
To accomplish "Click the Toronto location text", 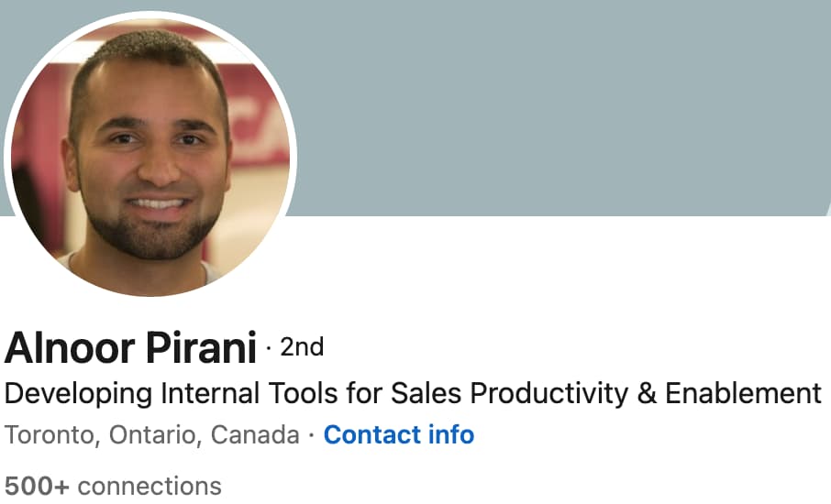I will click(x=50, y=434).
